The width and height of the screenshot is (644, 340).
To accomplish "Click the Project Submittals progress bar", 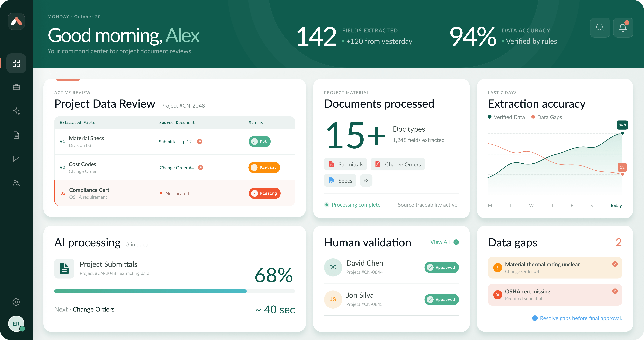I will pos(174,291).
